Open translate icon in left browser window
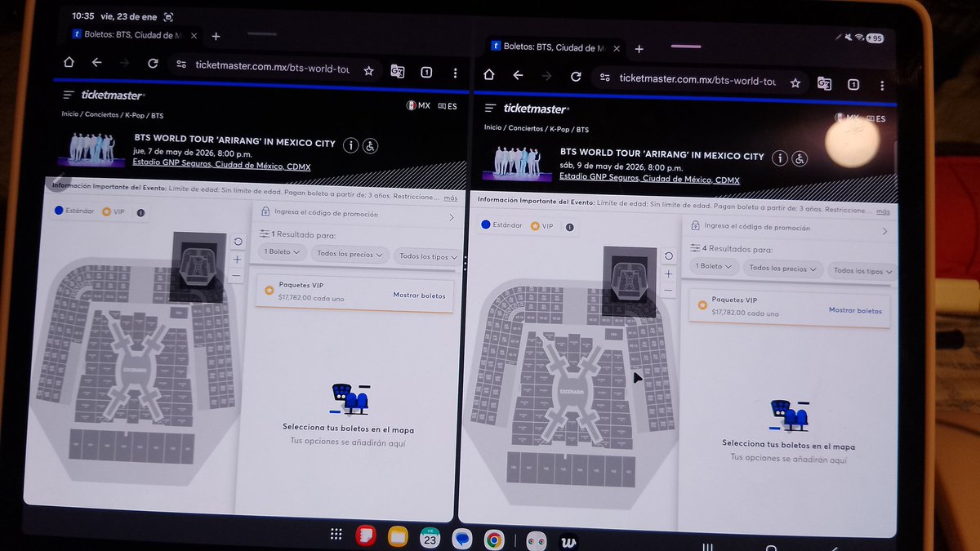 [398, 72]
